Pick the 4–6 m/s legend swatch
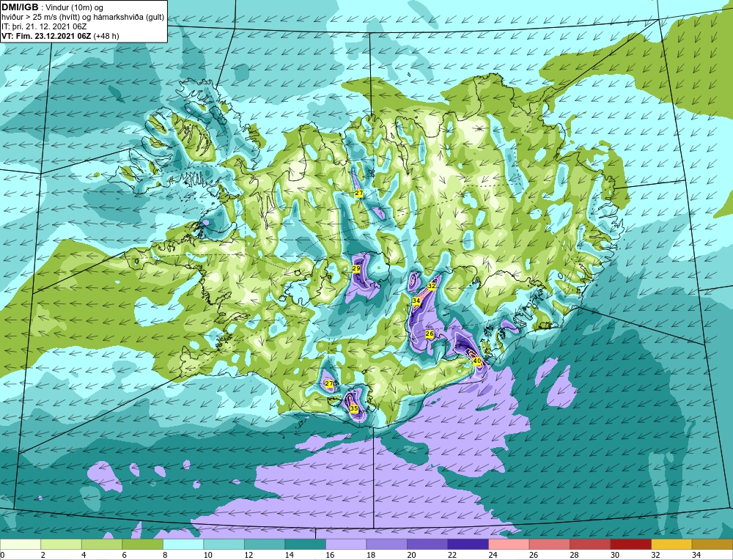733x560 pixels. coord(102,545)
